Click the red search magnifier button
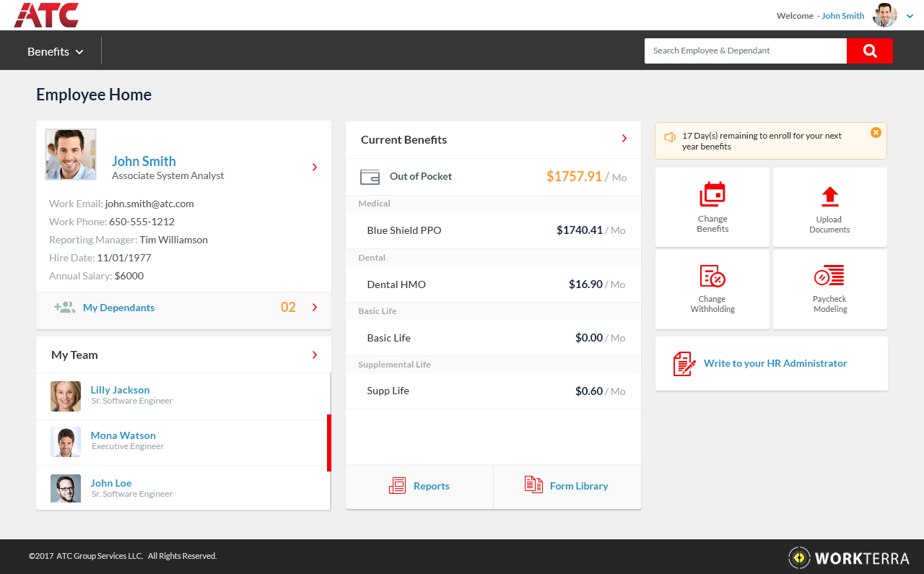Viewport: 924px width, 574px height. click(869, 51)
